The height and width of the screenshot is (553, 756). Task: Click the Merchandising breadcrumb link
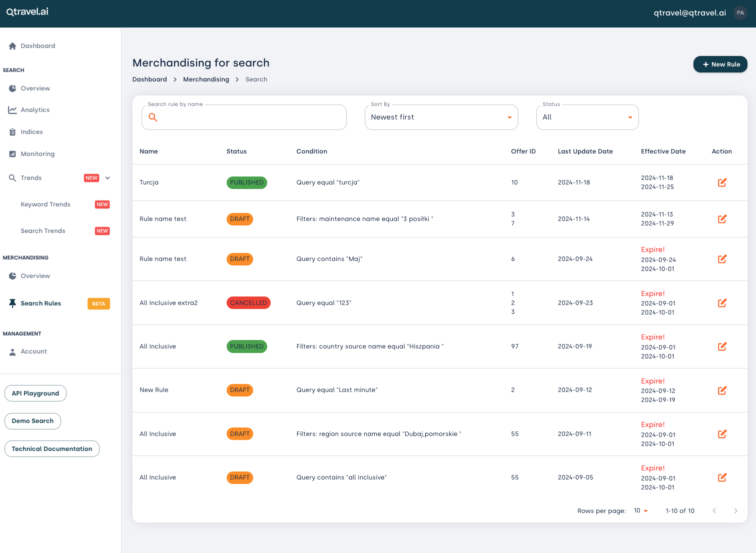click(206, 79)
